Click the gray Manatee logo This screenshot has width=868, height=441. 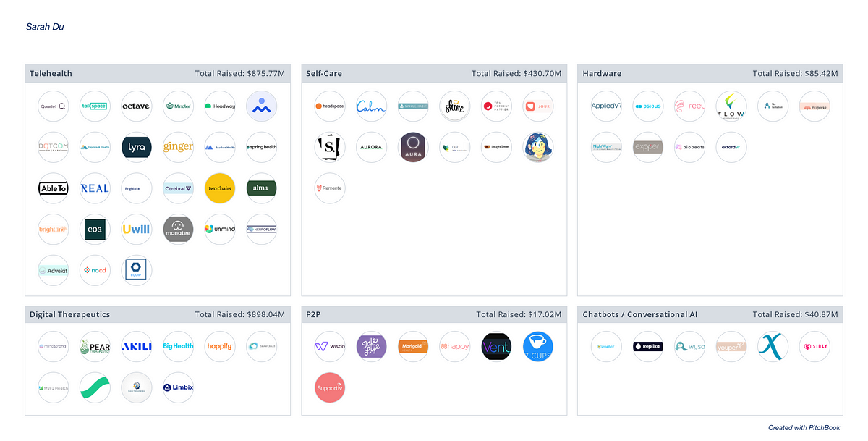[178, 230]
